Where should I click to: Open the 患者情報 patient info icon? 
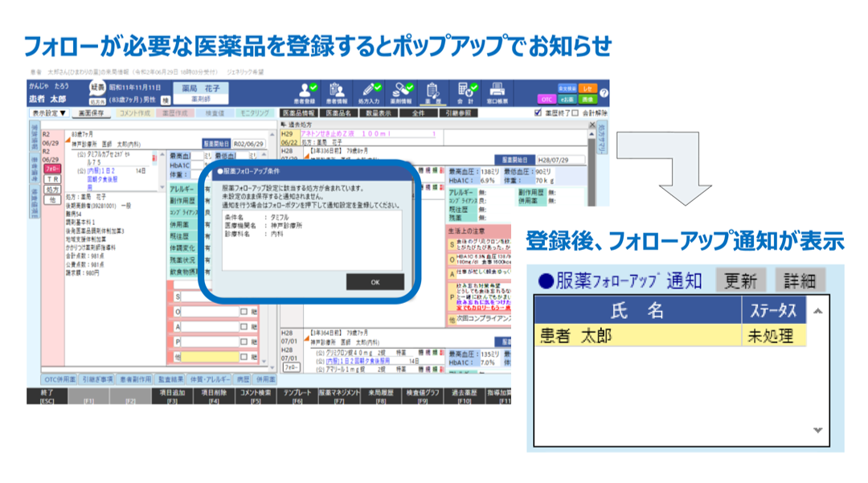point(337,93)
